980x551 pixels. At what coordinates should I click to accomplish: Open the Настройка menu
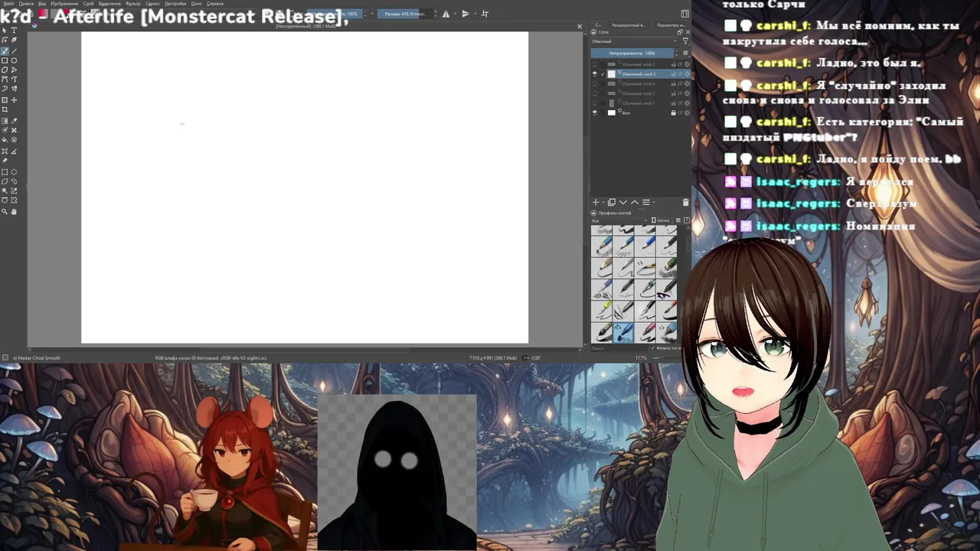click(175, 3)
